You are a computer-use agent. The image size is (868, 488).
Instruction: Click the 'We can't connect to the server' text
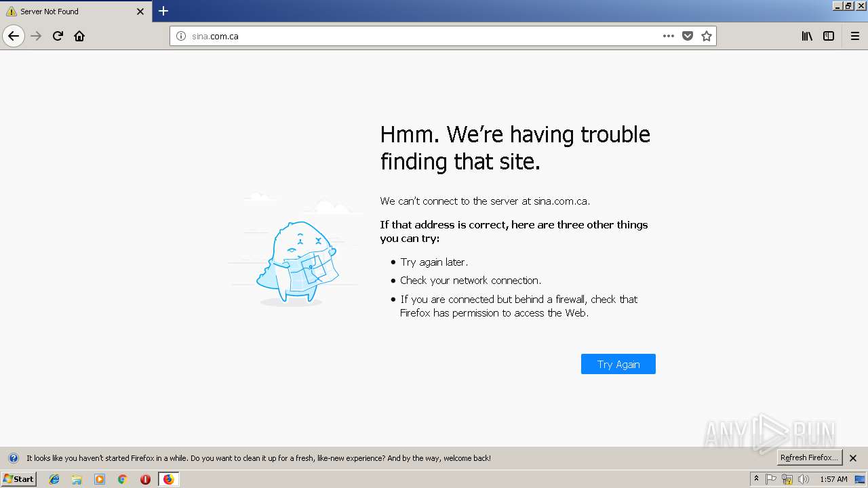click(485, 201)
